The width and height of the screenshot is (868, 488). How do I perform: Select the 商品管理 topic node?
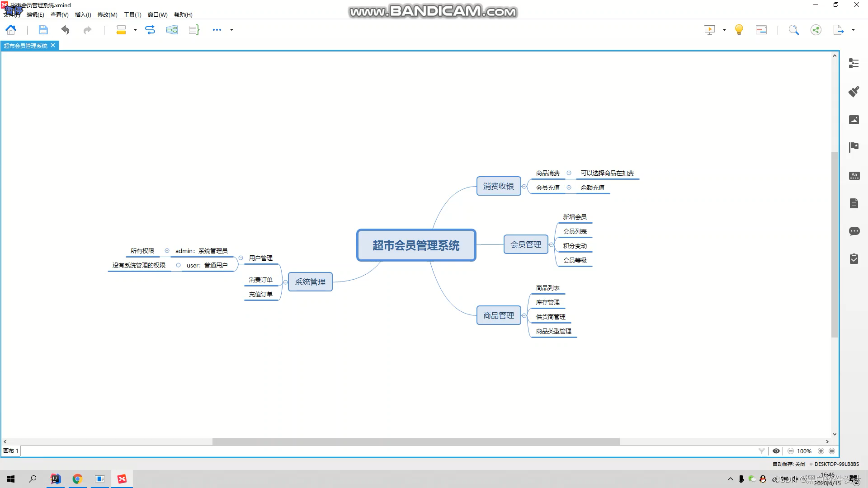point(499,315)
